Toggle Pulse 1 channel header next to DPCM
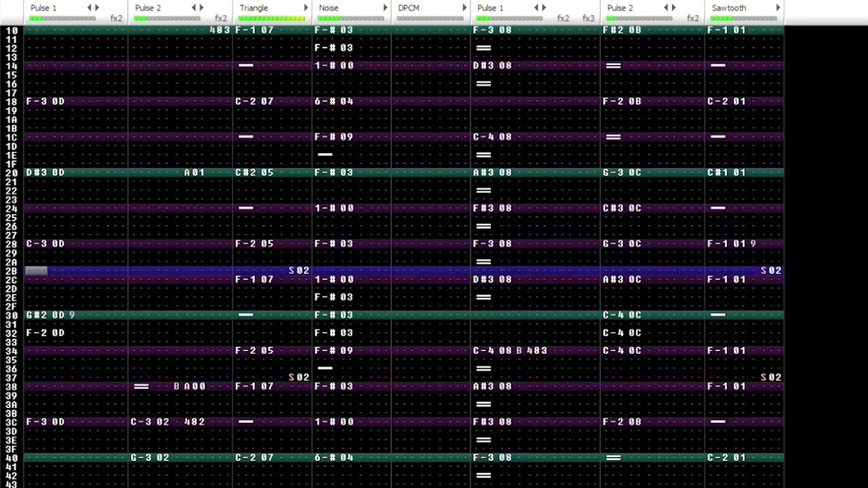 tap(490, 7)
